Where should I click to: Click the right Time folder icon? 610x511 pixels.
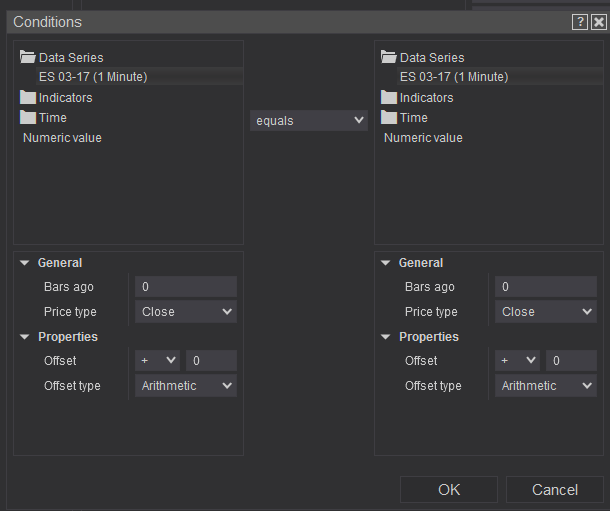click(389, 117)
